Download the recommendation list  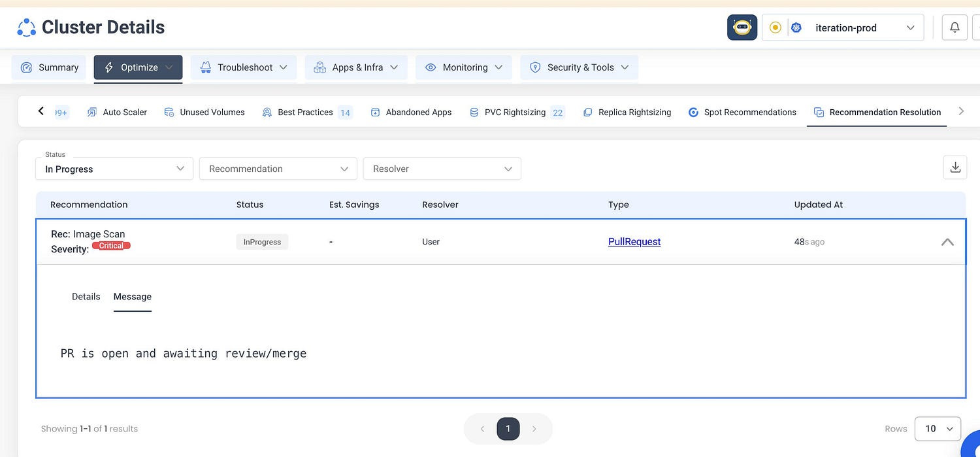pos(955,167)
